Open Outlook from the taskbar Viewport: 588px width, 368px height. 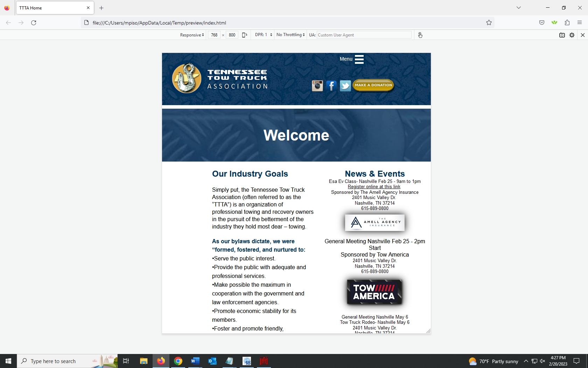[212, 361]
